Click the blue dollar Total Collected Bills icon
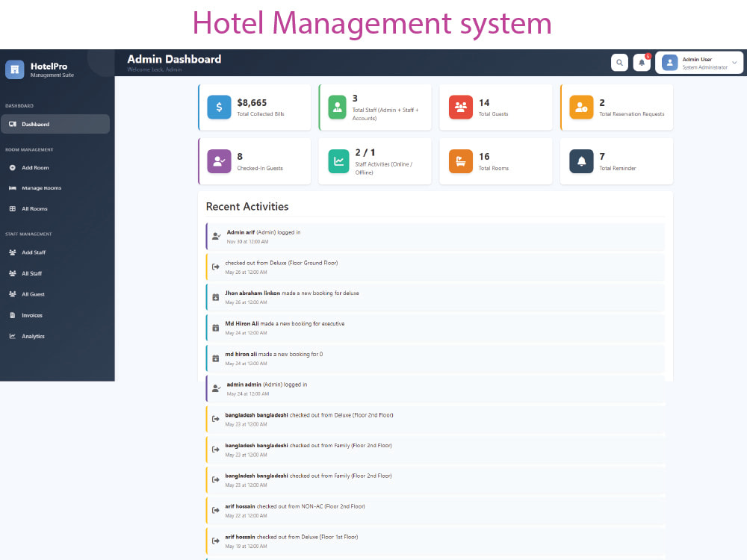747x560 pixels. (x=219, y=107)
